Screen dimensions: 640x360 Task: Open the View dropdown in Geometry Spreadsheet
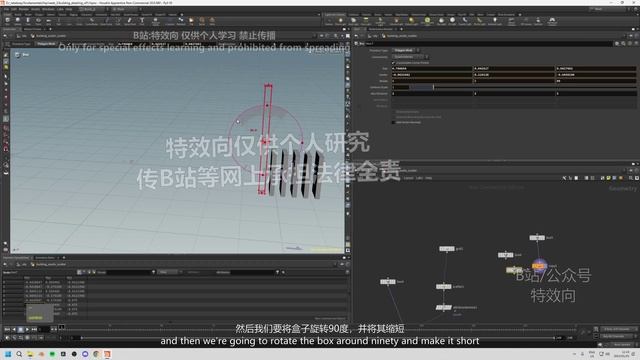[169, 272]
